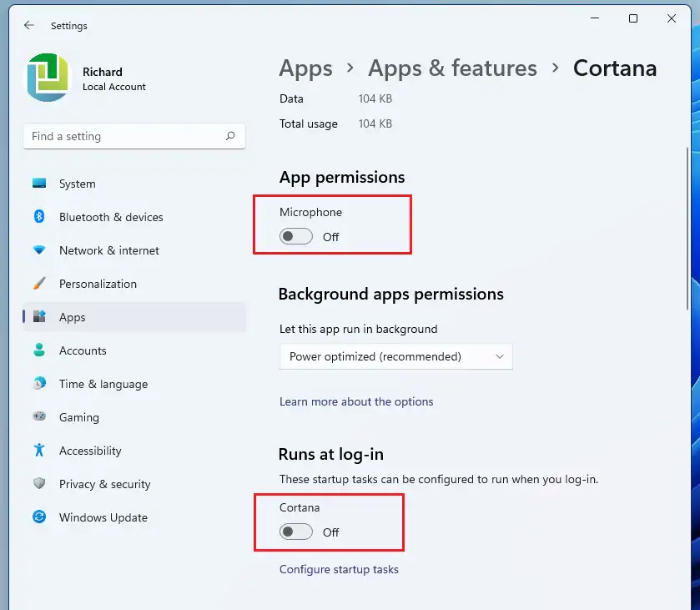700x610 pixels.
Task: Click the search magnifier icon
Action: click(230, 136)
